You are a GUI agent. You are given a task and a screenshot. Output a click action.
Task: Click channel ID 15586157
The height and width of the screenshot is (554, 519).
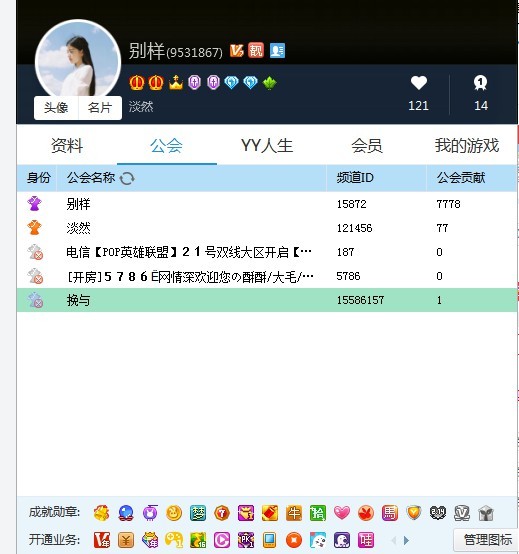pyautogui.click(x=360, y=300)
